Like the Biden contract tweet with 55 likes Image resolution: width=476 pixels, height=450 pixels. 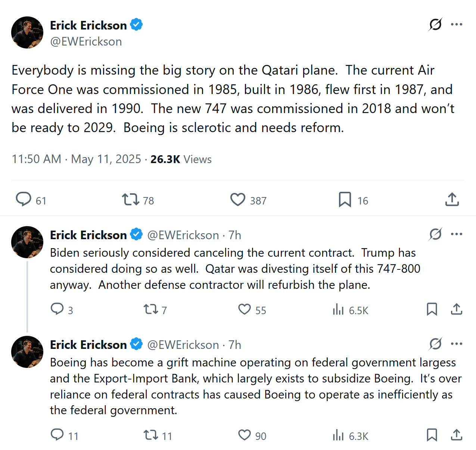click(245, 309)
